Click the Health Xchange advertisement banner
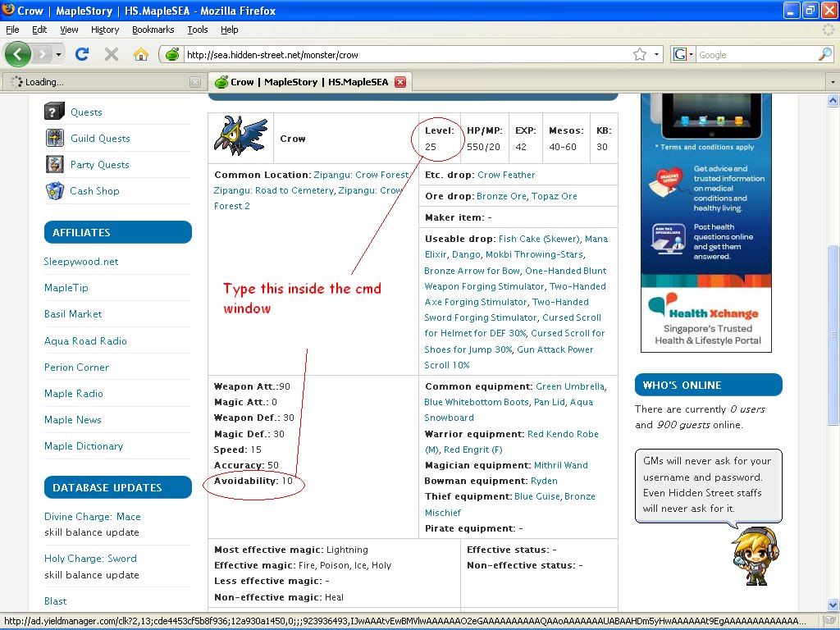The height and width of the screenshot is (630, 840). [706, 222]
